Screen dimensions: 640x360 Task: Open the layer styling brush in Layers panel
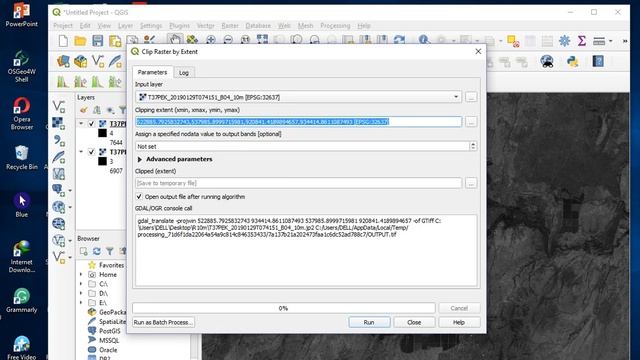point(84,110)
